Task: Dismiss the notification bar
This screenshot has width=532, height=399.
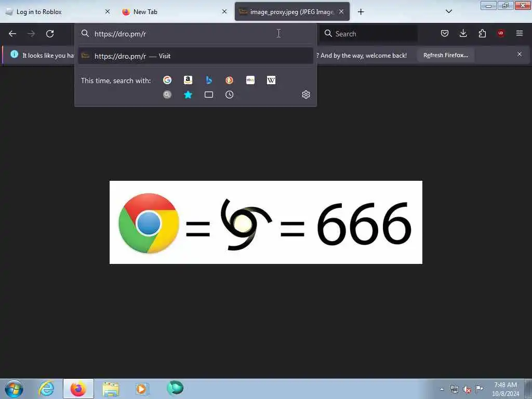Action: pyautogui.click(x=520, y=54)
